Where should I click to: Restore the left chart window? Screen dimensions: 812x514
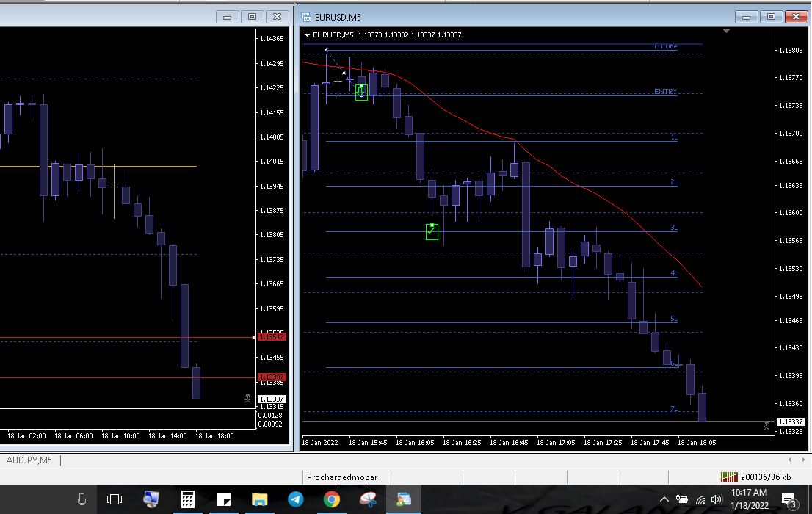[x=253, y=17]
